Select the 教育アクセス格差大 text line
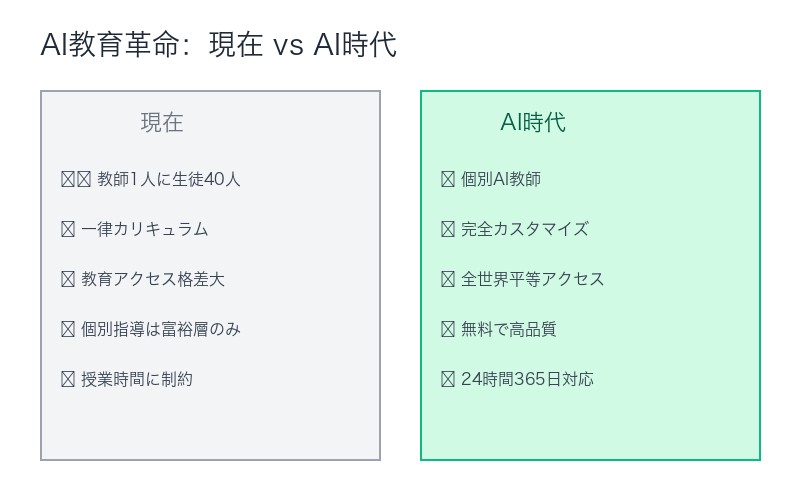The width and height of the screenshot is (800, 500). tap(153, 280)
